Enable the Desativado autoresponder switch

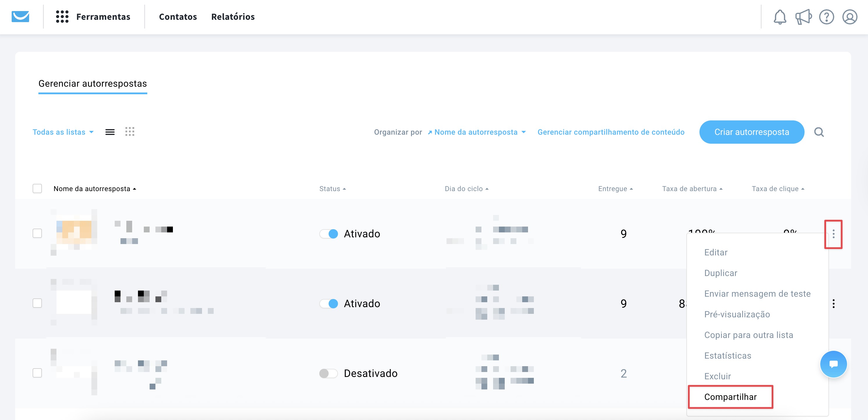coord(328,373)
